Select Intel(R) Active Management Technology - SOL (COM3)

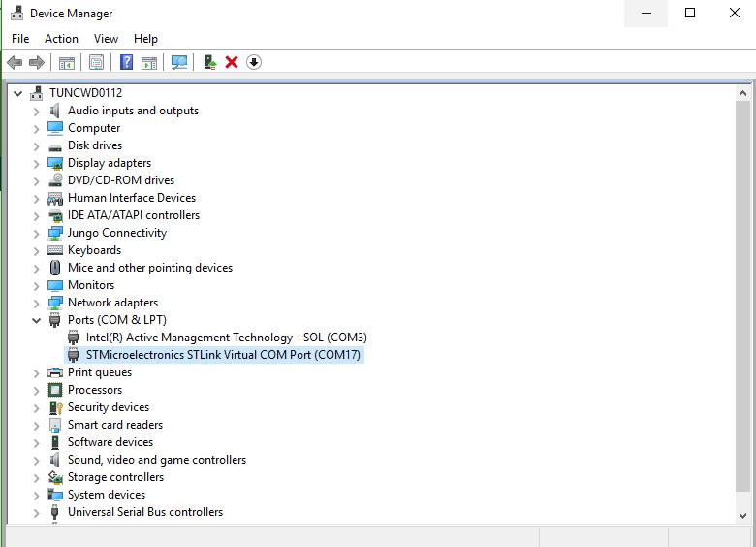click(x=227, y=338)
